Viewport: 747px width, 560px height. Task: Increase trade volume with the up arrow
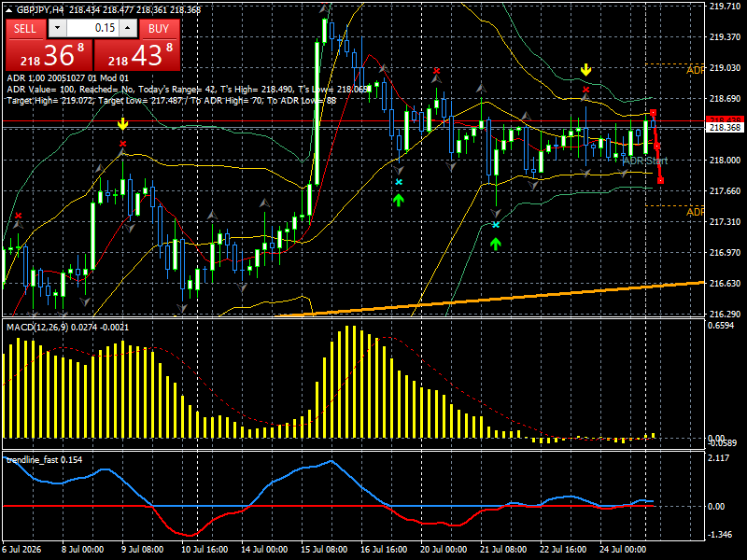(128, 28)
